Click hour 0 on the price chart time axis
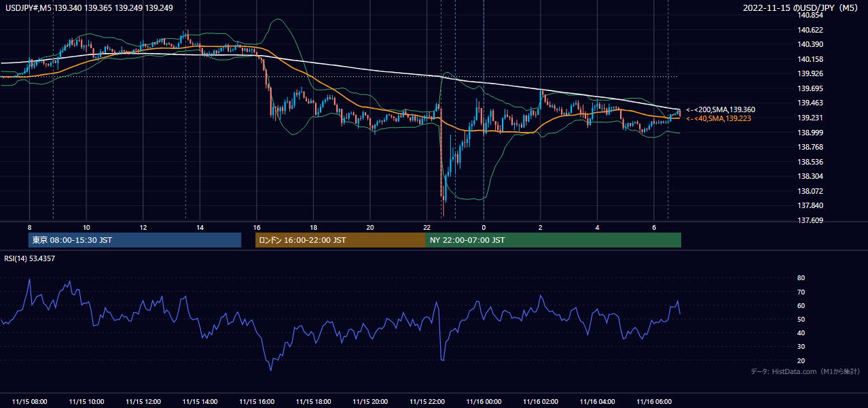The width and height of the screenshot is (868, 408). [484, 227]
